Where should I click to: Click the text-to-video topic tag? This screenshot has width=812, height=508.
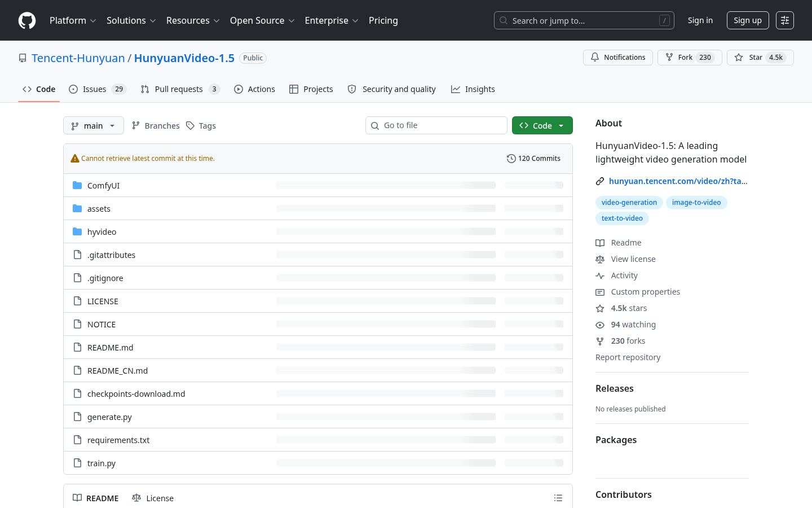click(x=622, y=218)
